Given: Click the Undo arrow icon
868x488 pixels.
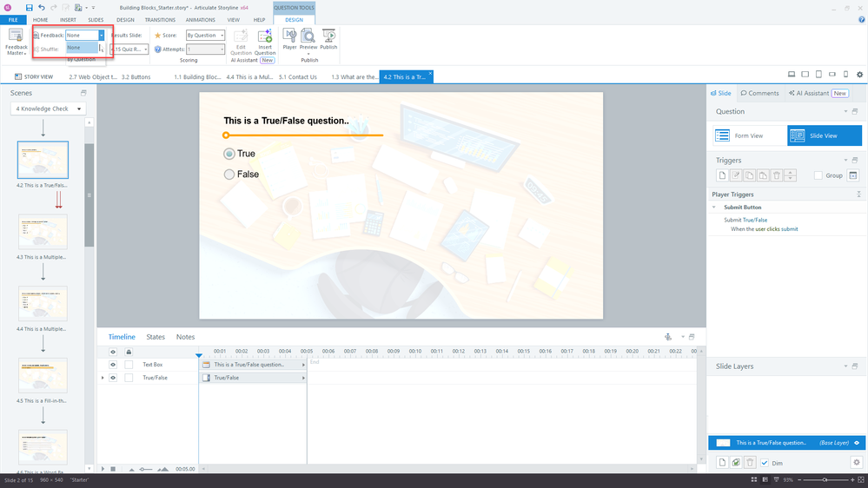Looking at the screenshot, I should pos(41,8).
